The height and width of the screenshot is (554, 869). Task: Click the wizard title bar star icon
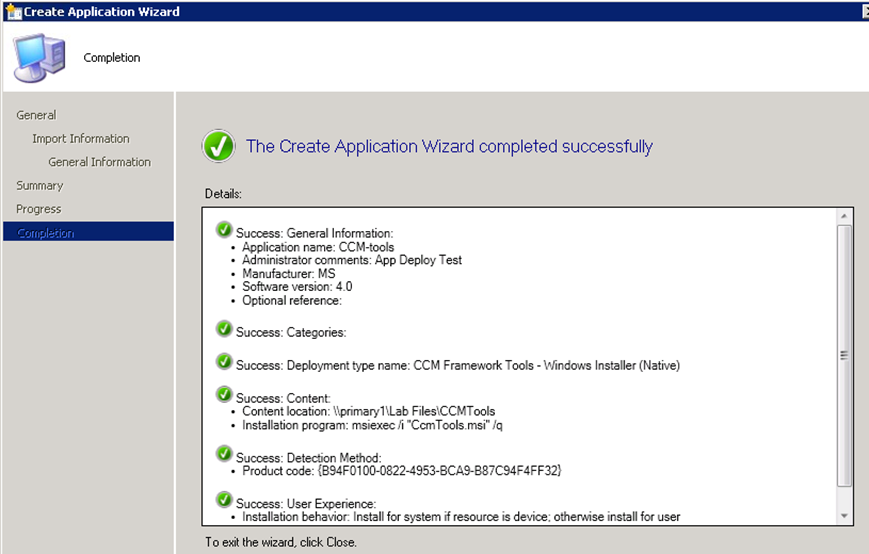tap(13, 11)
